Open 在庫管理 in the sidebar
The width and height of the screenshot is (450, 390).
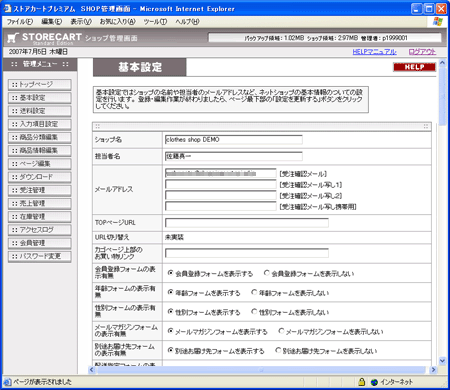pos(40,217)
